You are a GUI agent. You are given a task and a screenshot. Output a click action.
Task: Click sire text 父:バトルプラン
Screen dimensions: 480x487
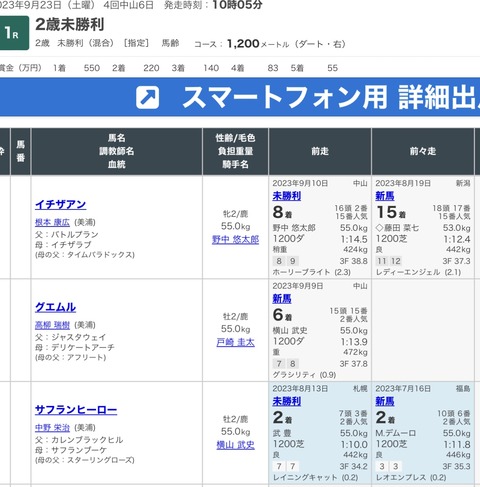(x=67, y=234)
